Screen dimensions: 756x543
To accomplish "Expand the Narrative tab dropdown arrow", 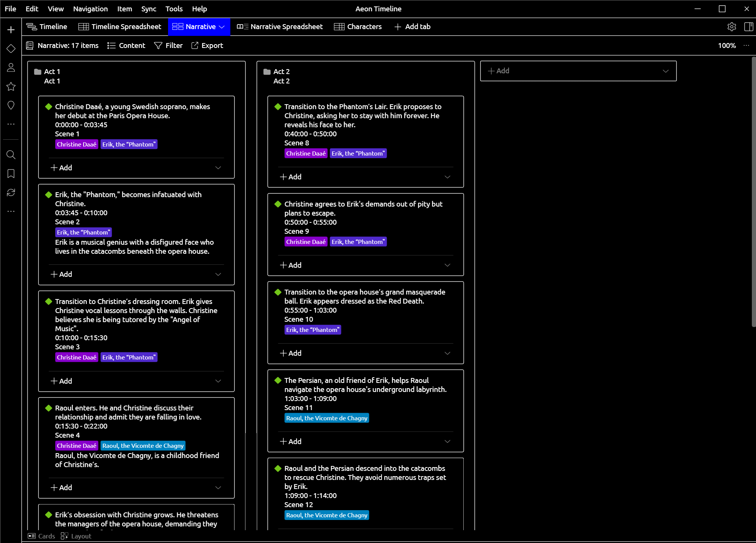I will point(222,27).
